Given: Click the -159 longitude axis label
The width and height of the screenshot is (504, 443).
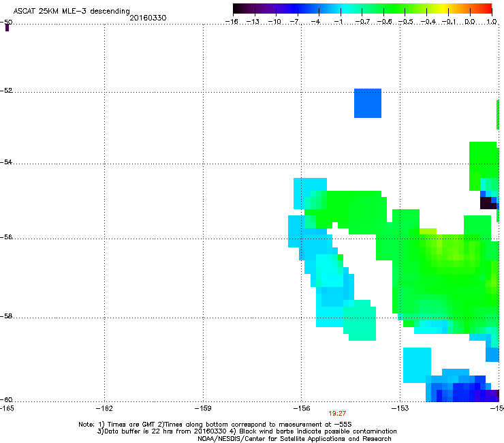Looking at the screenshot, I should click(x=203, y=408).
